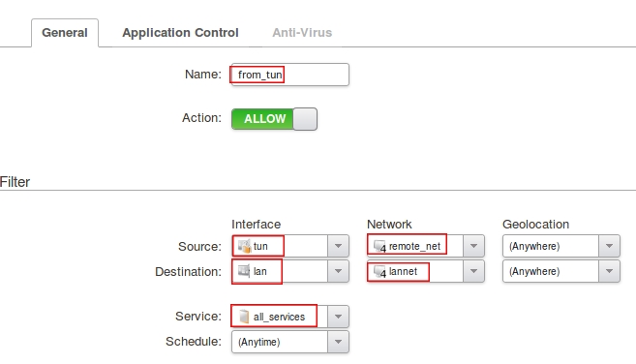Expand the Destination interface dropdown arrow
Viewport: 636px width, 364px height.
pos(338,271)
